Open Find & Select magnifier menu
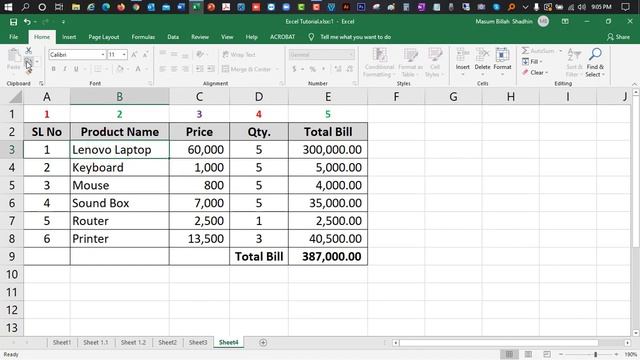 click(x=595, y=62)
